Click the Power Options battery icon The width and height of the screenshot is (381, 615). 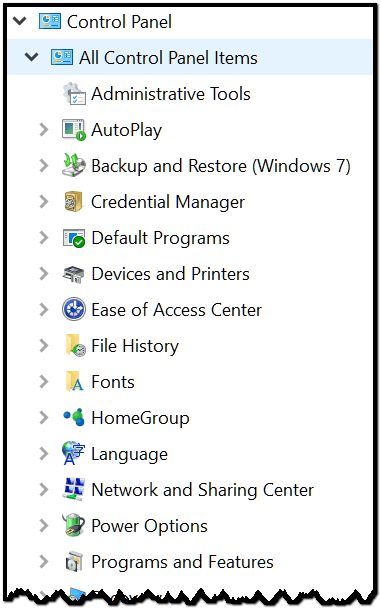[74, 525]
